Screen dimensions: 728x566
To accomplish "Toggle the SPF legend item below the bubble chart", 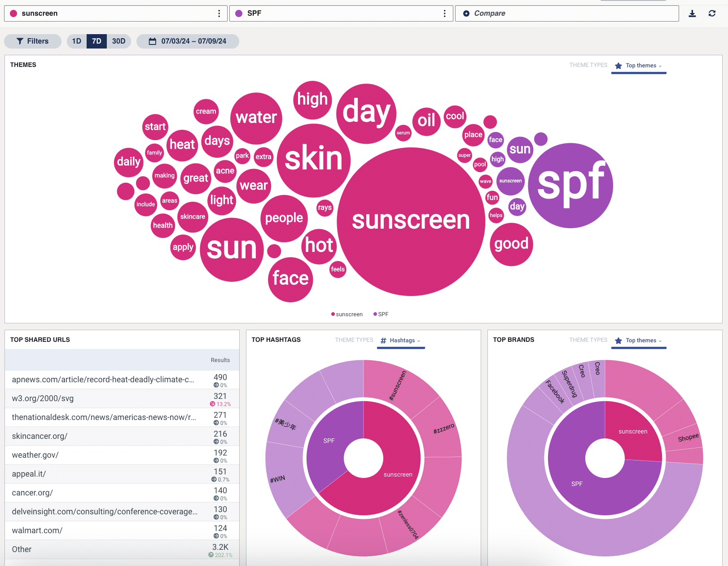I will (x=382, y=314).
